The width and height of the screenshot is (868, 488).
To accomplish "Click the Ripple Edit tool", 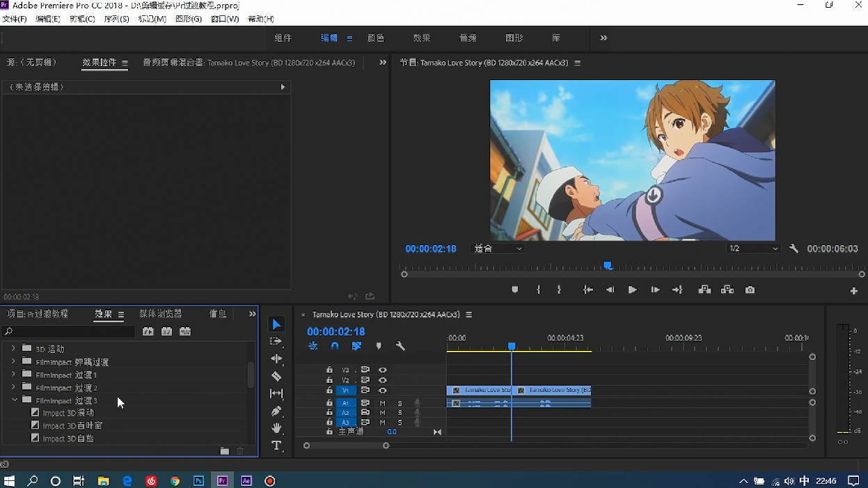I will [x=276, y=359].
